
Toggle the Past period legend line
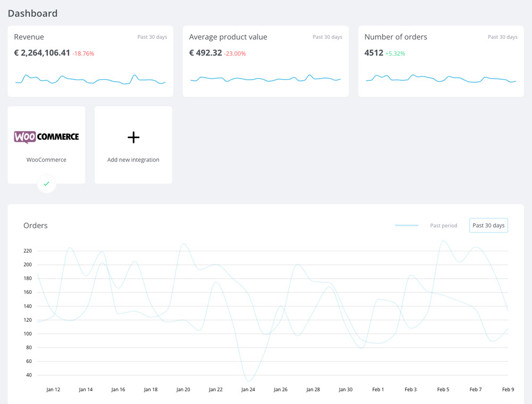click(406, 225)
